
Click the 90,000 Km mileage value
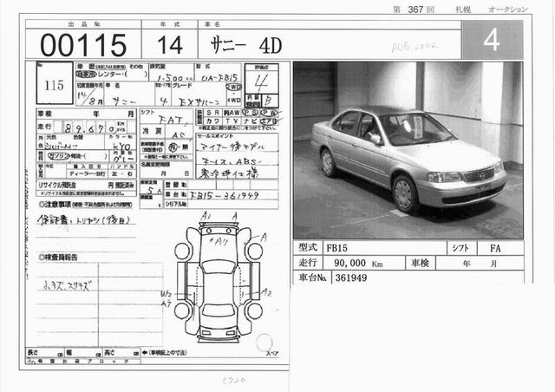(358, 263)
